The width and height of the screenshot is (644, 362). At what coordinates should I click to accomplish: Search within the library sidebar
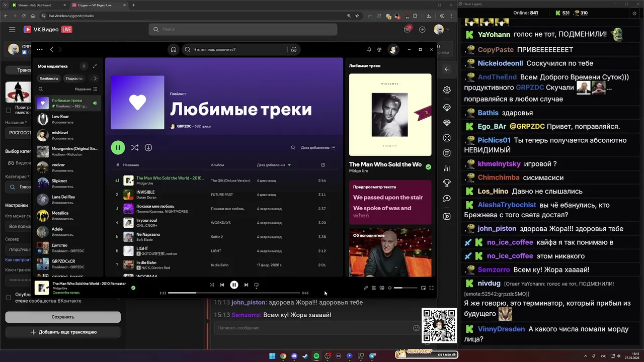[x=41, y=89]
